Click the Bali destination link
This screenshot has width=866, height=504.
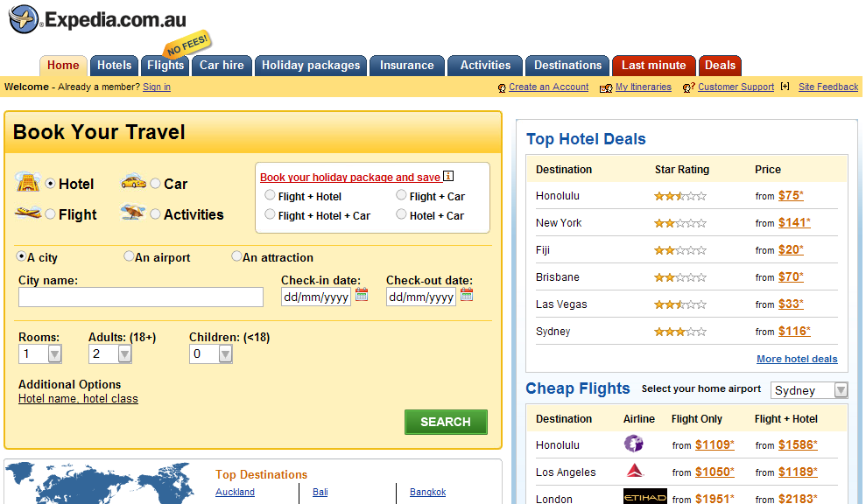pos(320,492)
